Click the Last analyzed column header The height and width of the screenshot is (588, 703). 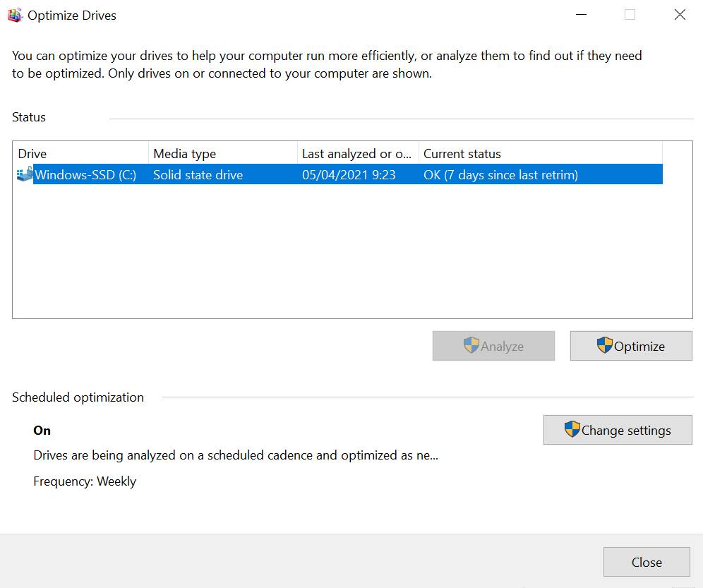[x=357, y=154]
